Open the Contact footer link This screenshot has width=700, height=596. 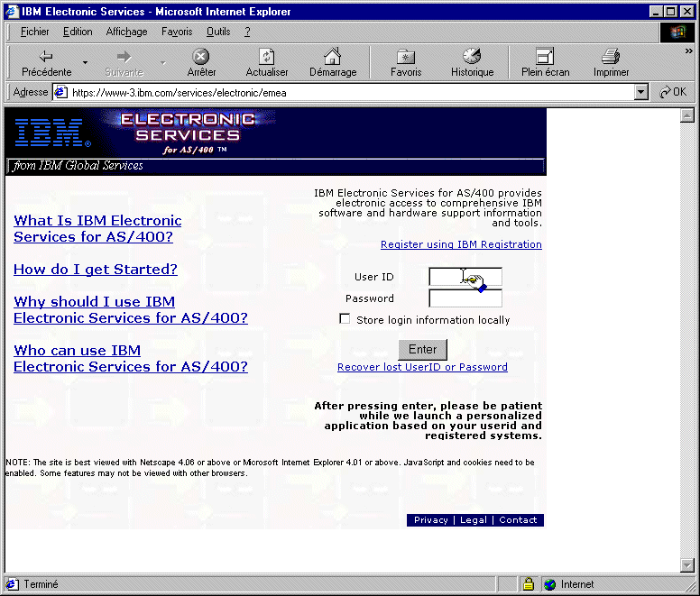point(518,519)
